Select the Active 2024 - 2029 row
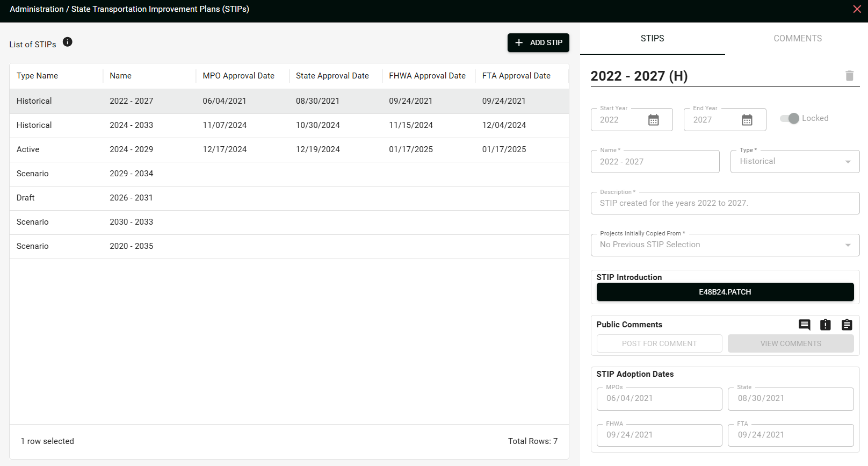868x466 pixels. coord(289,149)
